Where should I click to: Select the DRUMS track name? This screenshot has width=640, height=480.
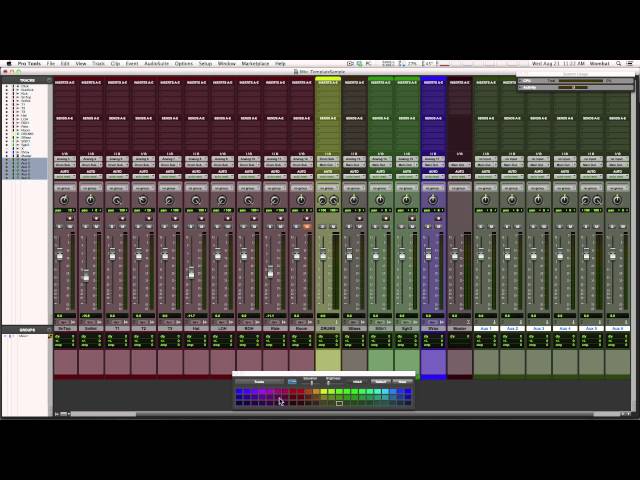point(328,328)
